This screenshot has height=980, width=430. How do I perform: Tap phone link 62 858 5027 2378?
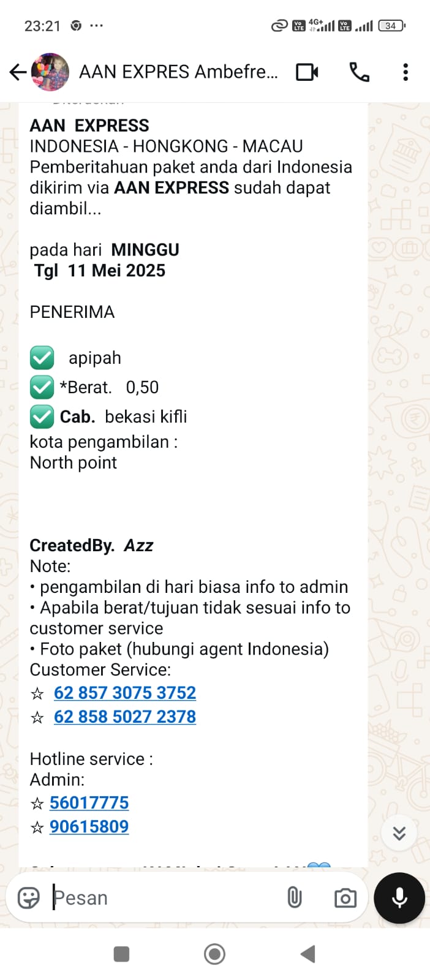click(125, 717)
